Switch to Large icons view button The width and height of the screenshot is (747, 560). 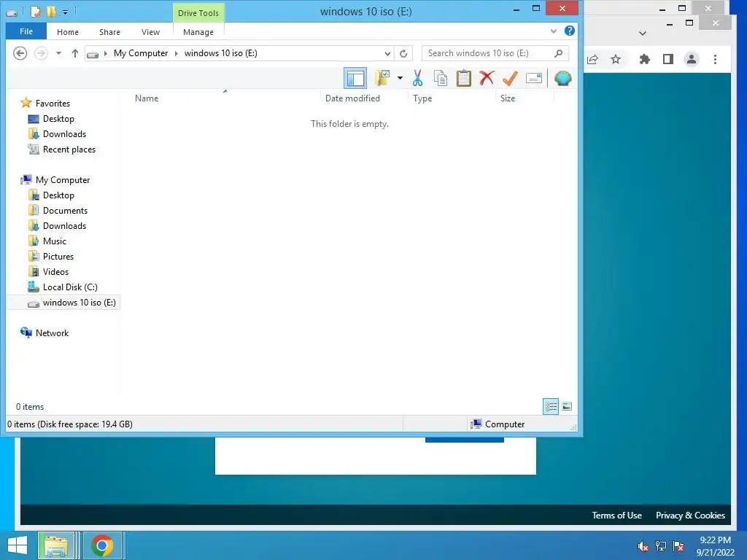(x=567, y=406)
